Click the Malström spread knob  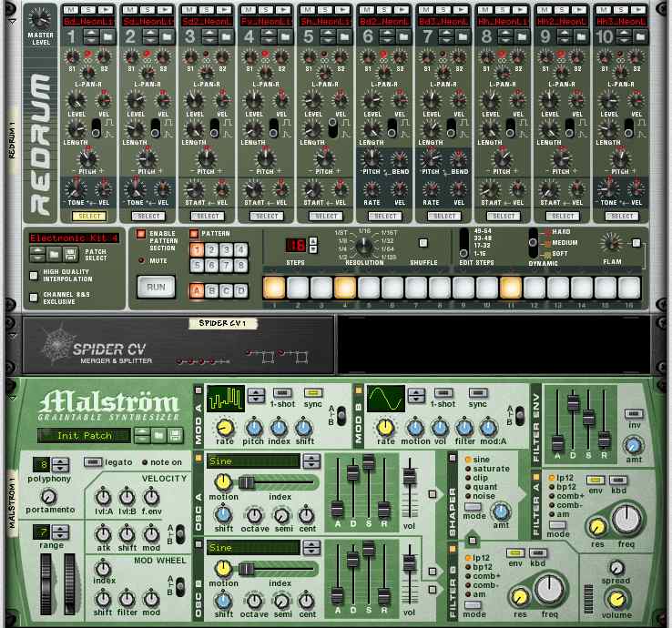[616, 568]
